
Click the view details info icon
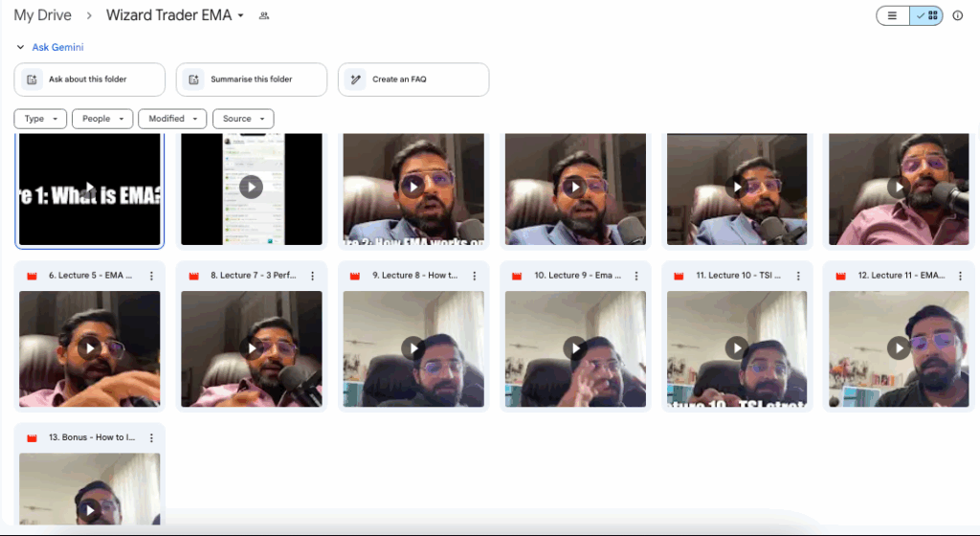click(x=957, y=16)
